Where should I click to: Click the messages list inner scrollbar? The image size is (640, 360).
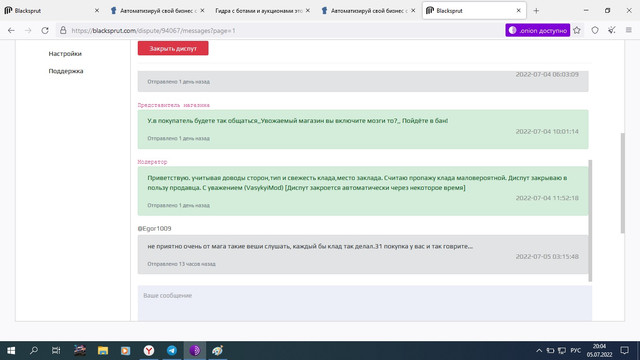[590, 220]
